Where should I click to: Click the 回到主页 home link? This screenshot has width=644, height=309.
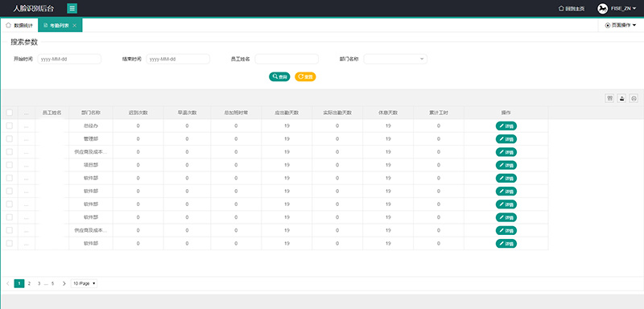(572, 9)
